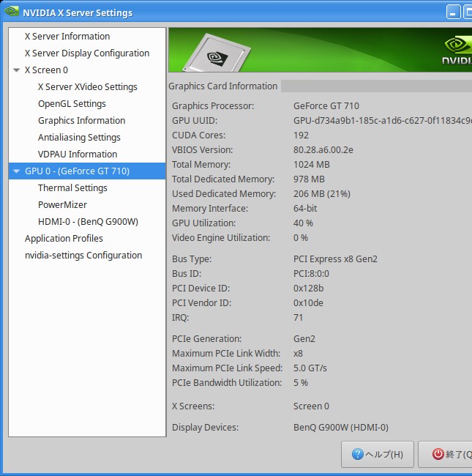This screenshot has height=476, width=472.
Task: Show Graphics Information page
Action: pyautogui.click(x=82, y=121)
